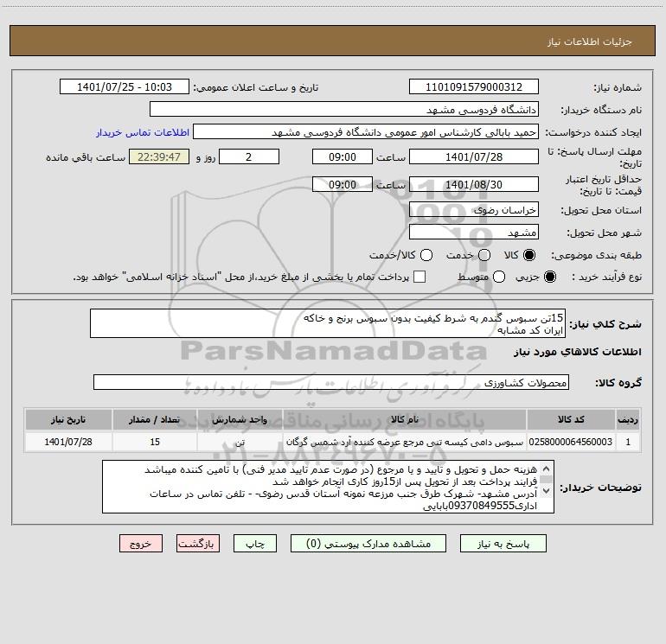Screen dimensions: 666x644
Task: Click the بازگشت back button
Action: [198, 544]
